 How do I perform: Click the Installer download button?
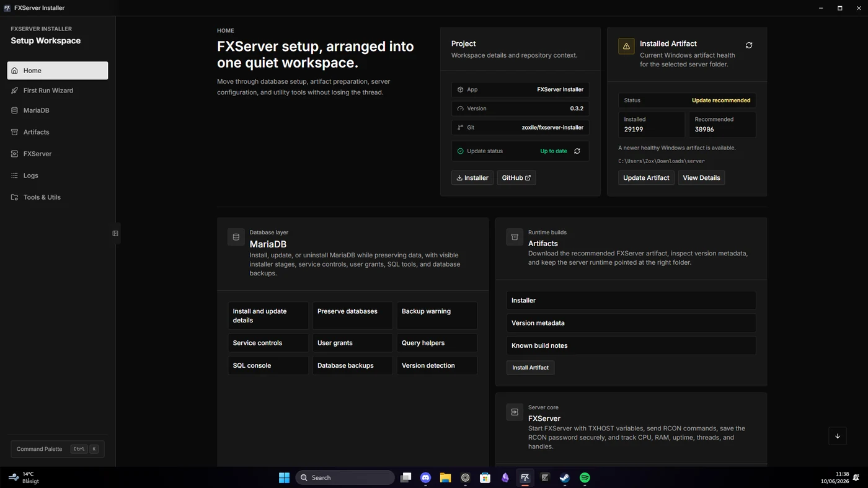[x=472, y=178]
